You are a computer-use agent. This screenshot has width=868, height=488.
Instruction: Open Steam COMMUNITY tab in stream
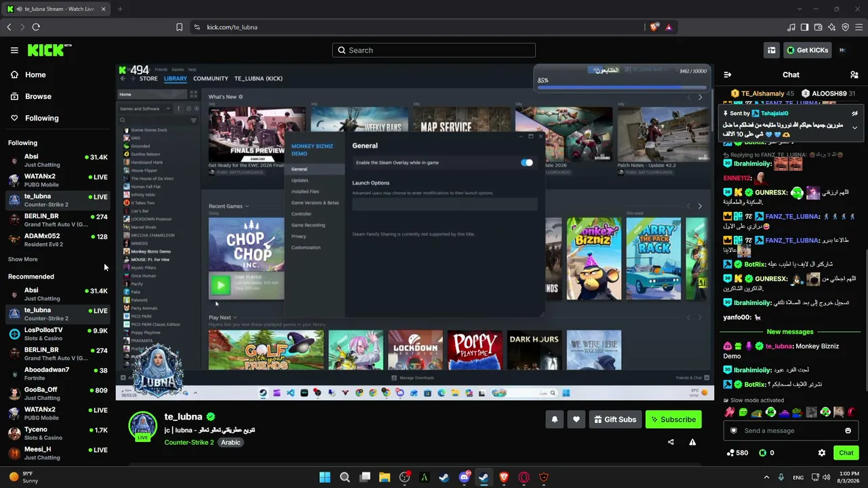pyautogui.click(x=210, y=79)
